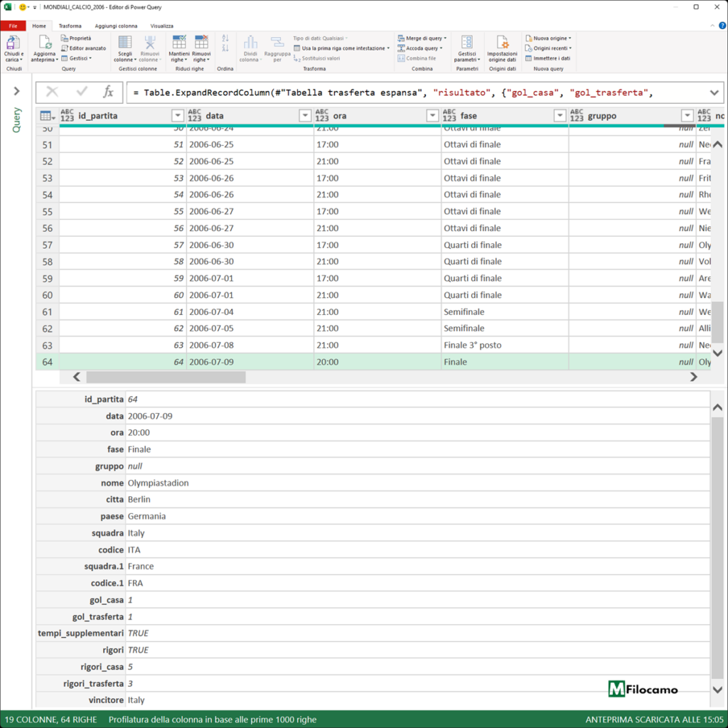Click the sort descending icon
The width and height of the screenshot is (728, 728).
pos(225,48)
